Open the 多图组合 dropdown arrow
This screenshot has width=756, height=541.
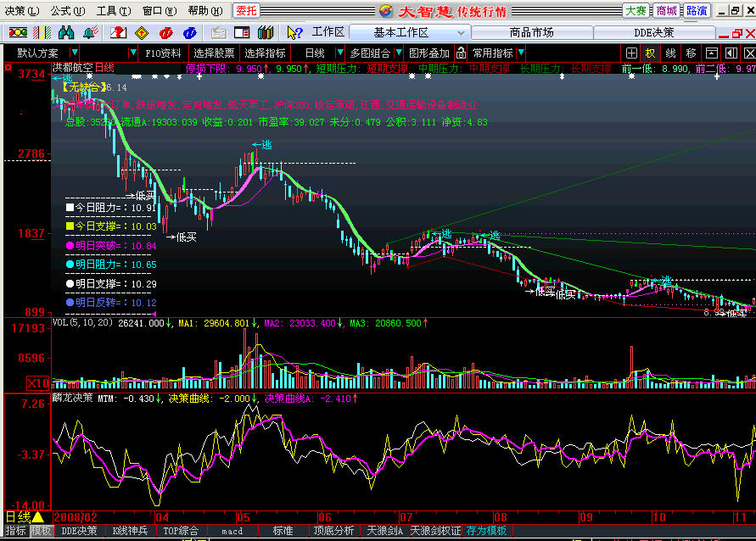coord(398,53)
